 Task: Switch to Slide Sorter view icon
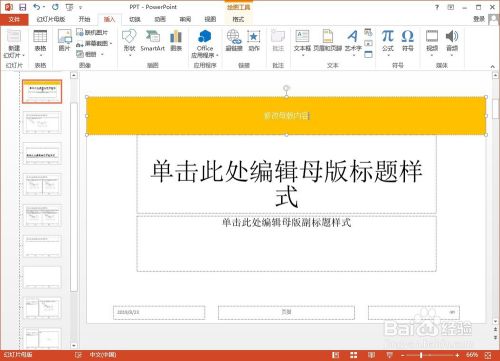point(354,355)
